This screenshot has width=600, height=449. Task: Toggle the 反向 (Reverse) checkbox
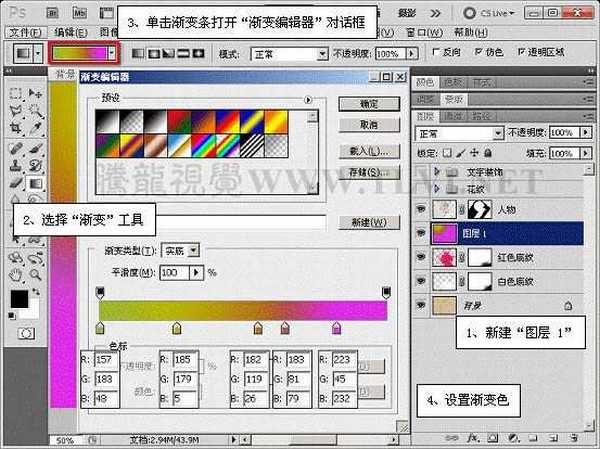(435, 52)
